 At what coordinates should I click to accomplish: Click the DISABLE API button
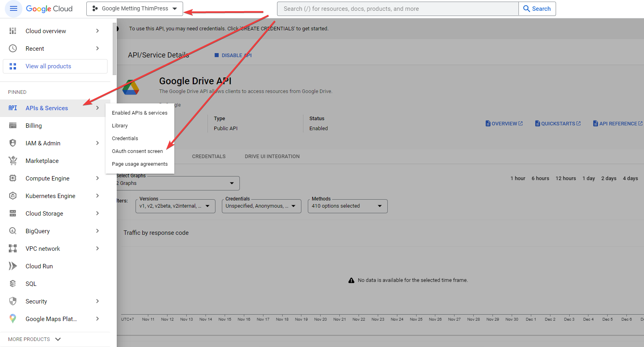click(233, 56)
